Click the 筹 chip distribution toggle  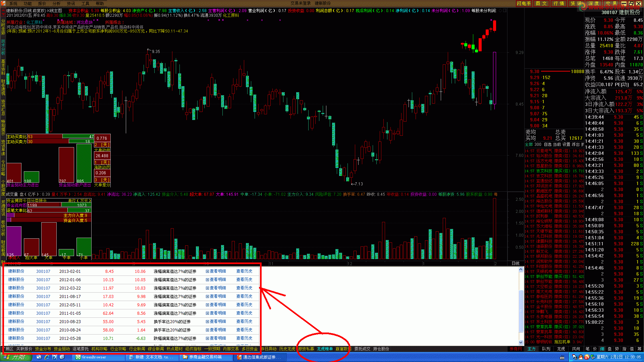pos(639,349)
